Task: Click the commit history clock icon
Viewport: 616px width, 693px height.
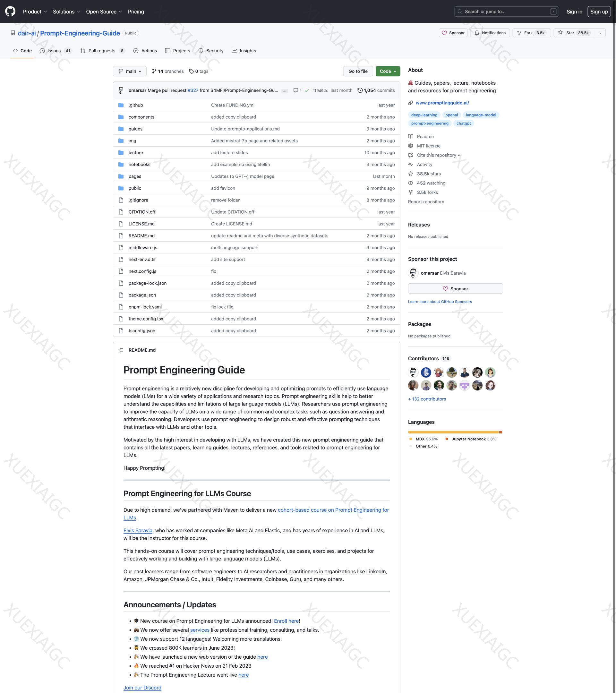Action: coord(360,90)
